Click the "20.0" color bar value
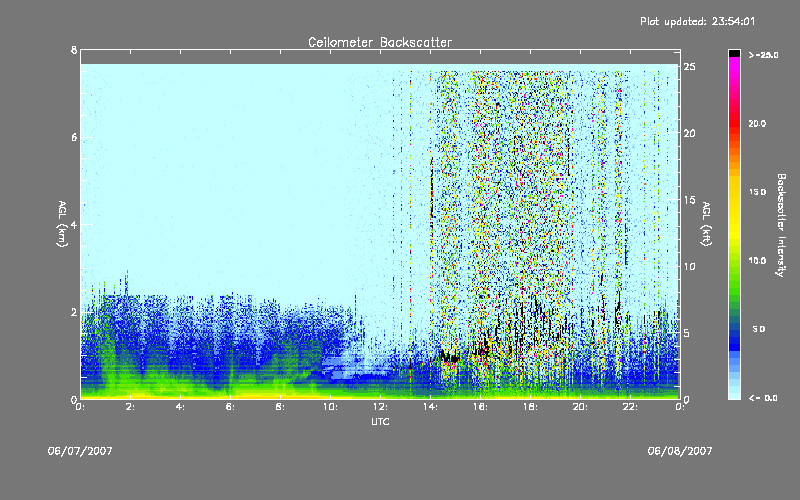The height and width of the screenshot is (500, 800). (x=758, y=123)
